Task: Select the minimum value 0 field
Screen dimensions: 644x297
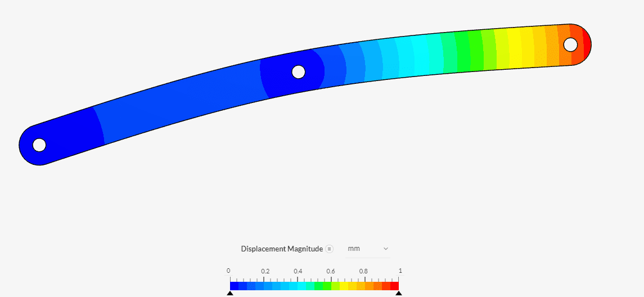Action: point(228,271)
